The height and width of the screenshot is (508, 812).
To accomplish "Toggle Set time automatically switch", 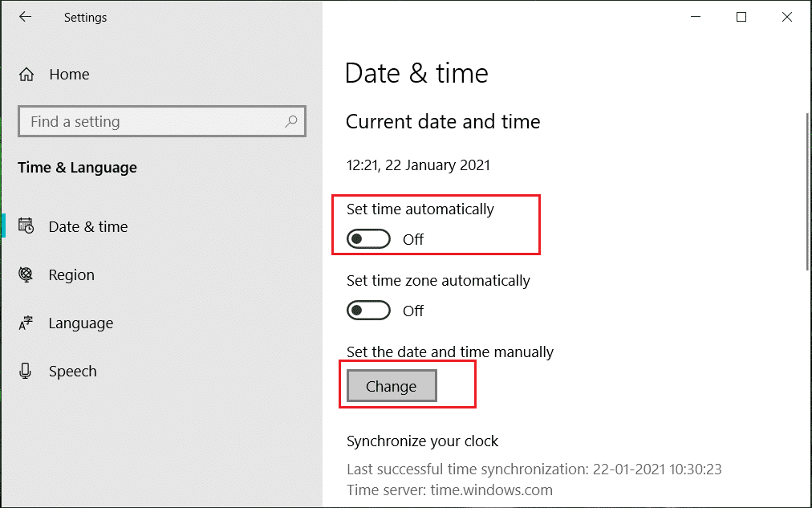I will click(x=368, y=239).
